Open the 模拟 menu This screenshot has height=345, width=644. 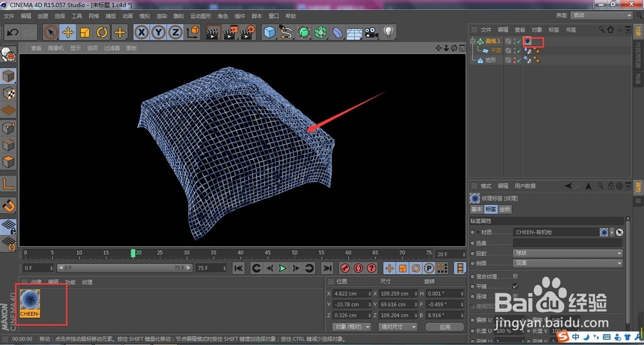click(x=145, y=16)
